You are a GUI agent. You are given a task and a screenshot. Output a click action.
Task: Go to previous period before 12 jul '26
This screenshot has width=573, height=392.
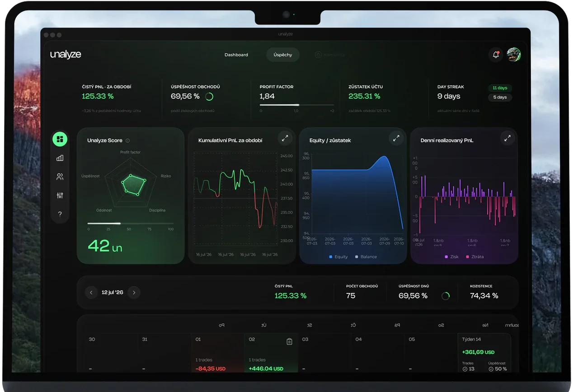click(x=91, y=293)
